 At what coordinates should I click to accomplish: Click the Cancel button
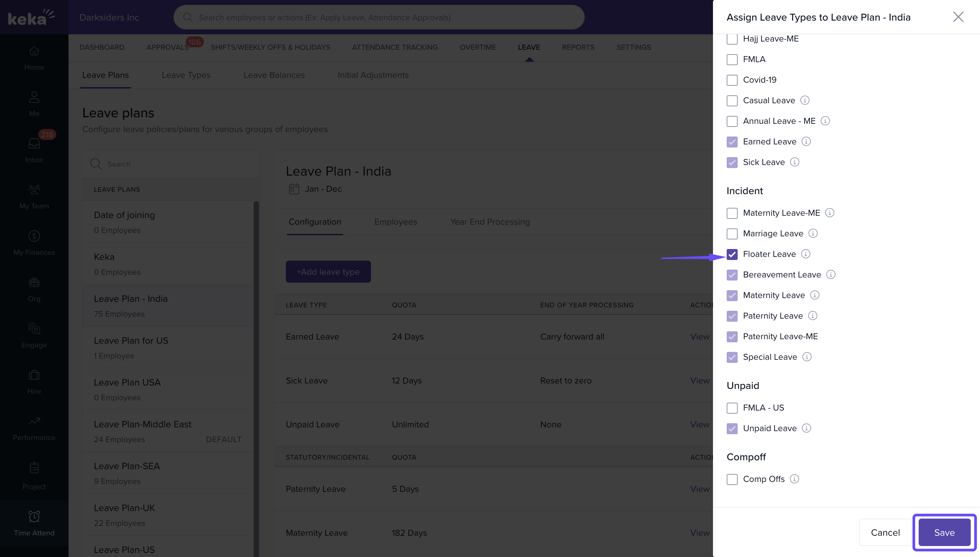click(885, 533)
